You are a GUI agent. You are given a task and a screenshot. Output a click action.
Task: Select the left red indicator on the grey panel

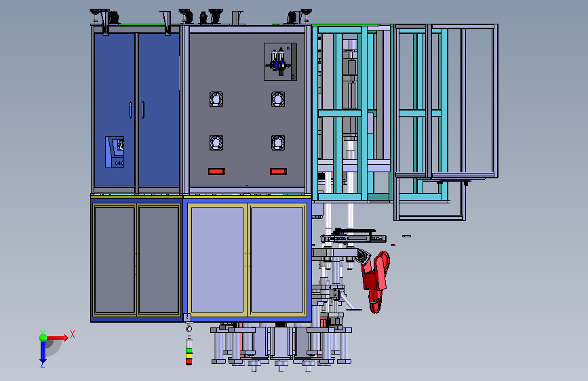tap(217, 172)
